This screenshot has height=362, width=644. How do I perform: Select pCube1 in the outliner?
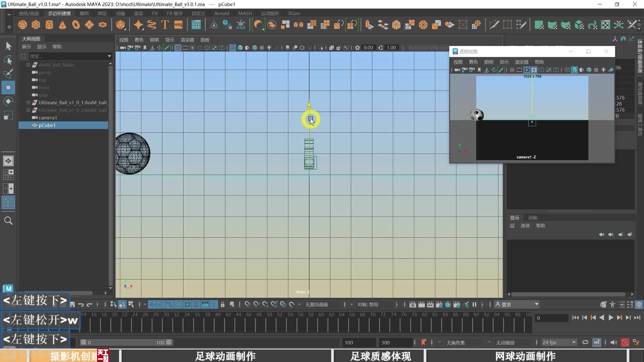point(63,125)
